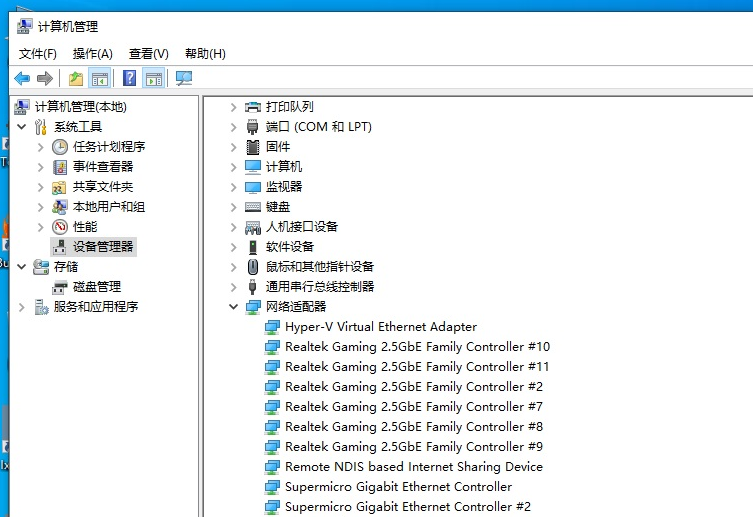753x517 pixels.
Task: Click the 人机接口设备 label
Action: [302, 227]
